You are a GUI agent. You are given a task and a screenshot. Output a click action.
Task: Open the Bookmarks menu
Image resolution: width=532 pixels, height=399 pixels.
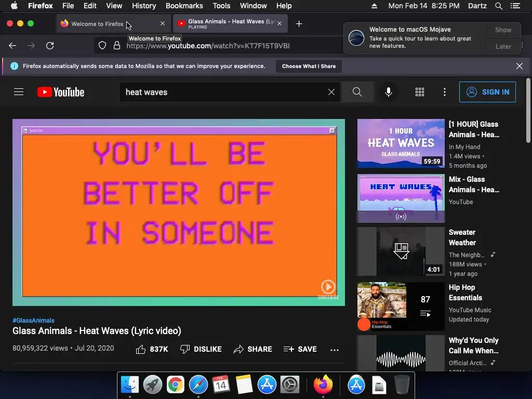[x=184, y=6]
